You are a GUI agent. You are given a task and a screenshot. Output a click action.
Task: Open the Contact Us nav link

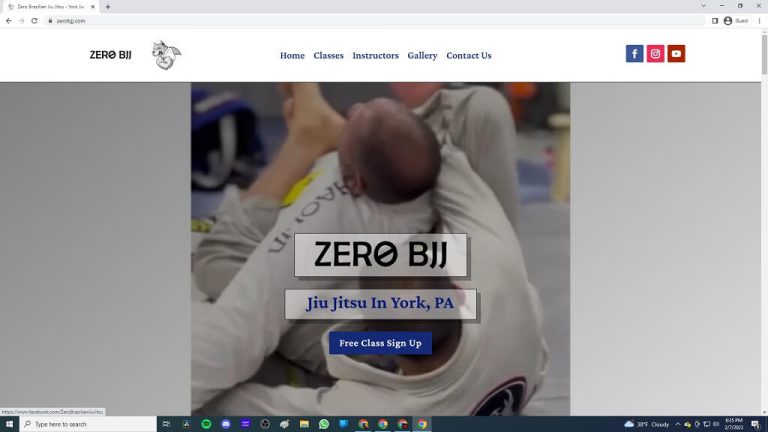(x=469, y=55)
